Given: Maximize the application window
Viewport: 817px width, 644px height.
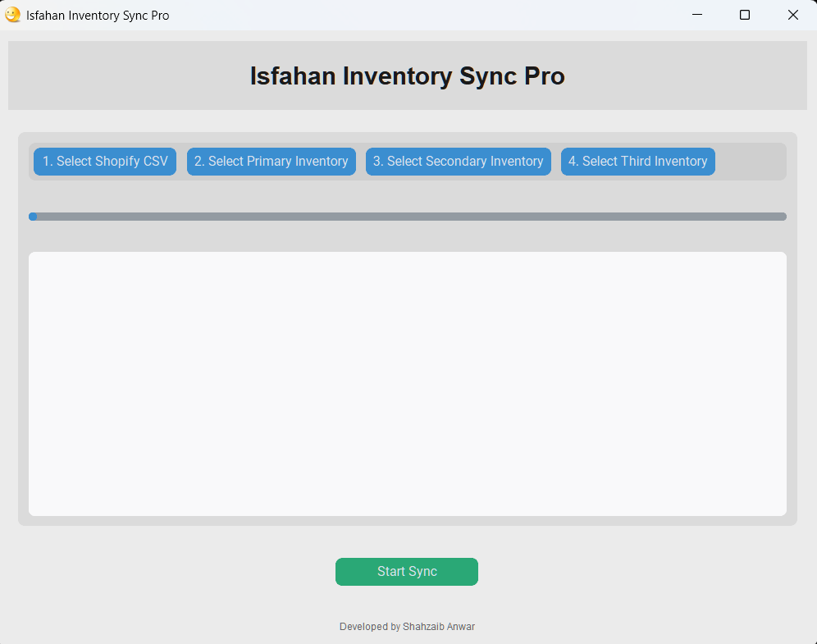Looking at the screenshot, I should point(744,15).
